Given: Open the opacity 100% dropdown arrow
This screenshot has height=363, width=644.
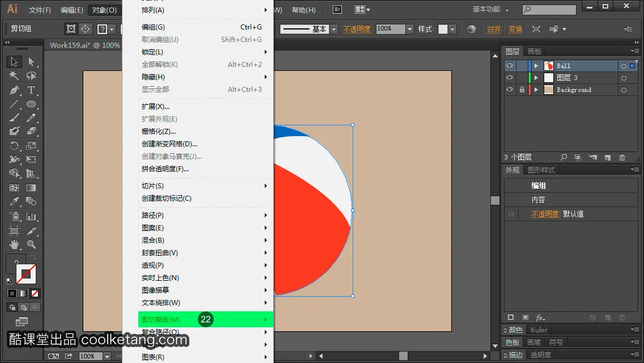Looking at the screenshot, I should 409,29.
